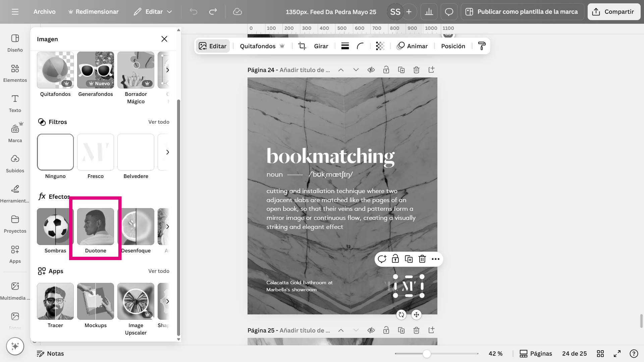Viewport: 644px width, 362px height.
Task: Click the Compartir button
Action: [614, 12]
